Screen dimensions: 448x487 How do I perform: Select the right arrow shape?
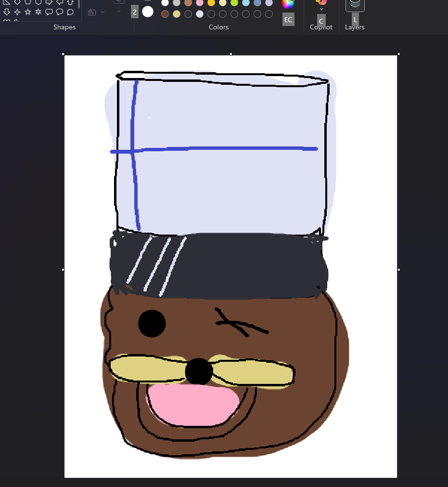click(49, 2)
